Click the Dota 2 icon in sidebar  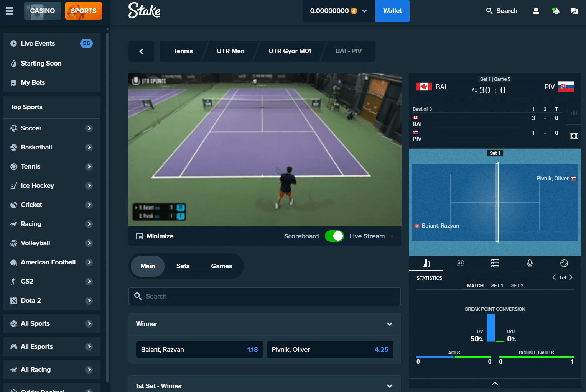(x=14, y=300)
